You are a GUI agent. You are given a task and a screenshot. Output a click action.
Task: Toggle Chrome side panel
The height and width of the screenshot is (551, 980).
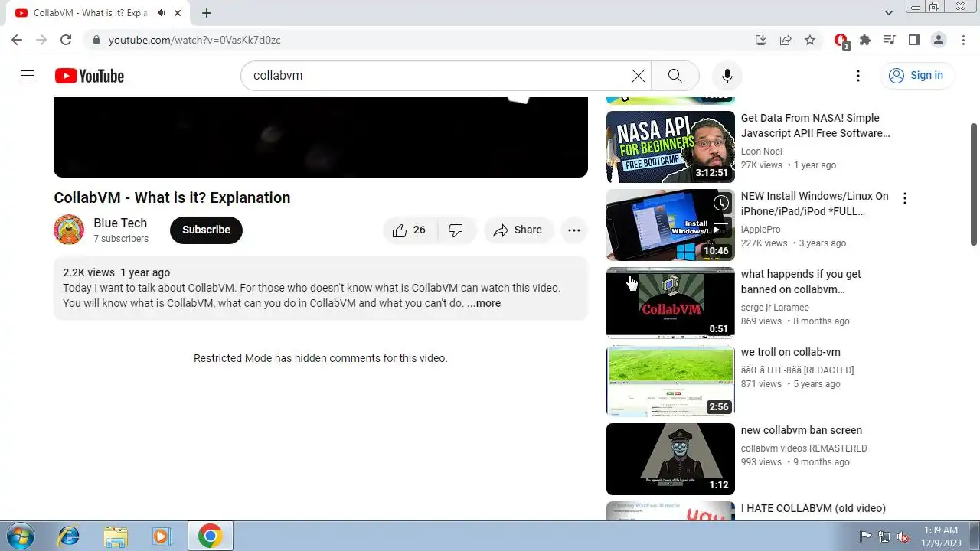click(x=914, y=40)
